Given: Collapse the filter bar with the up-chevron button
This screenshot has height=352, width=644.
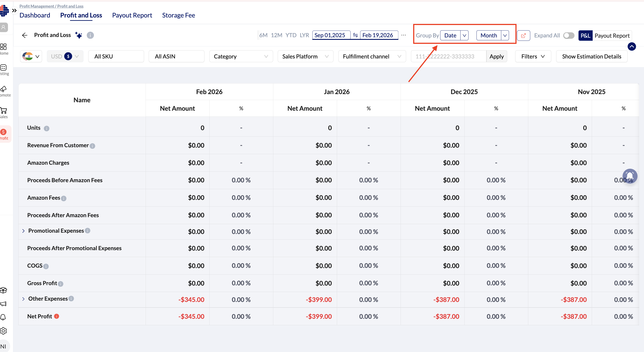Looking at the screenshot, I should (x=632, y=46).
